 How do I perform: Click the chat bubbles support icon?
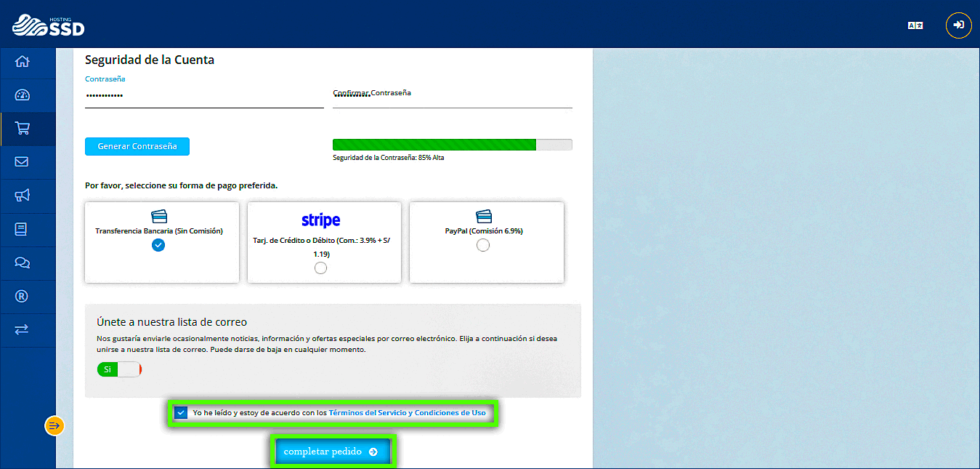22,262
